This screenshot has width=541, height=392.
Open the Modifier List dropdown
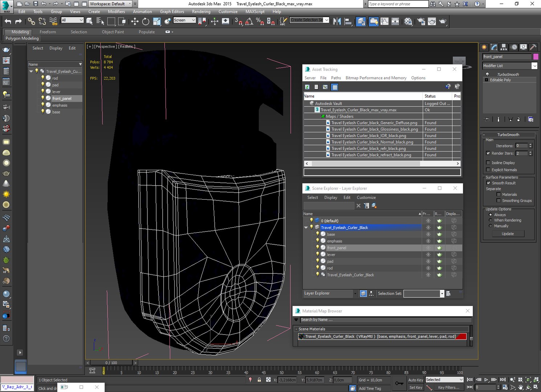pyautogui.click(x=534, y=66)
